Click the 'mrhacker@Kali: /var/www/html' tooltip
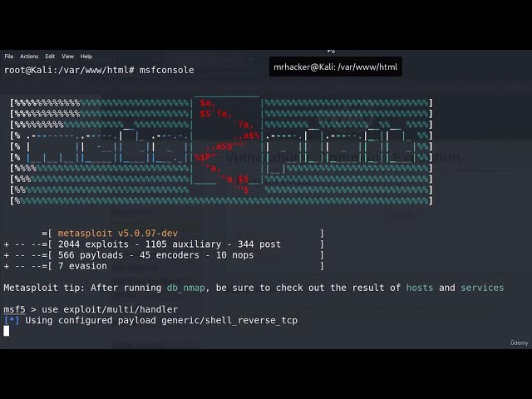The height and width of the screenshot is (399, 532). click(336, 66)
